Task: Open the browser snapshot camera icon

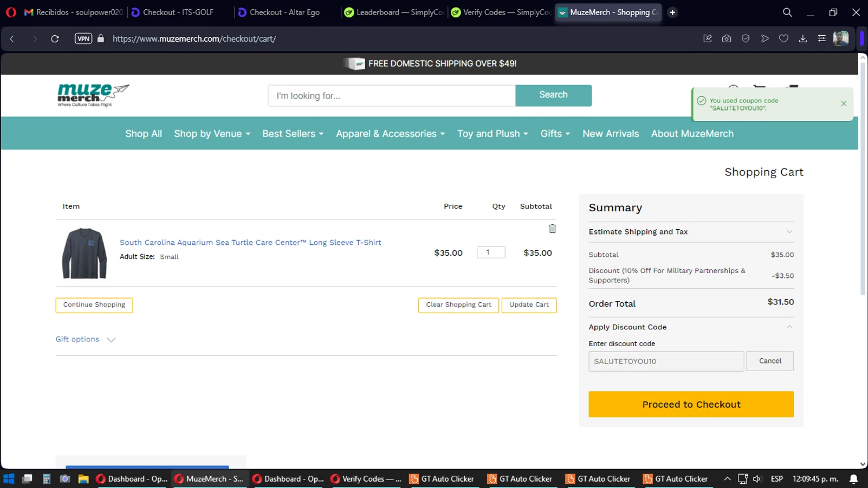Action: [x=726, y=39]
